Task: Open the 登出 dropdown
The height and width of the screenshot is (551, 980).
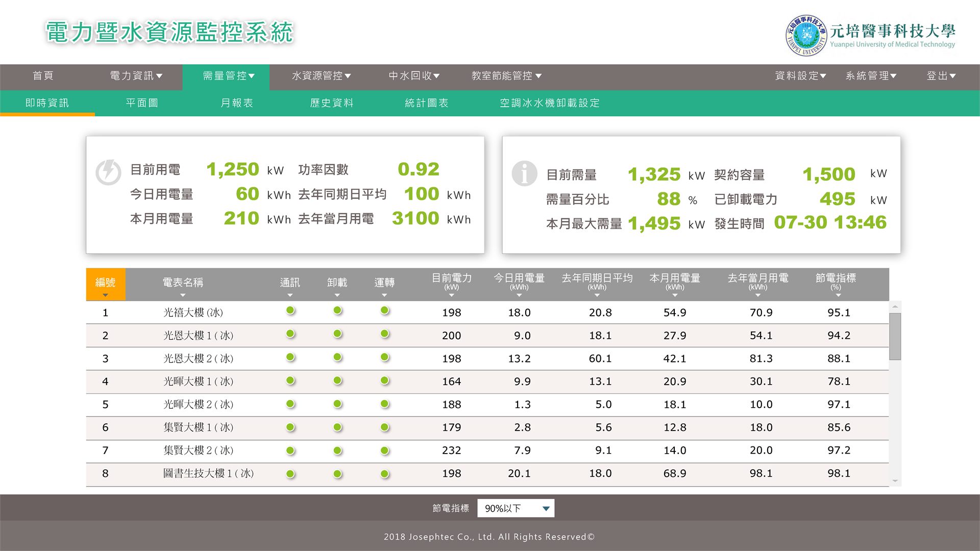Action: tap(941, 76)
